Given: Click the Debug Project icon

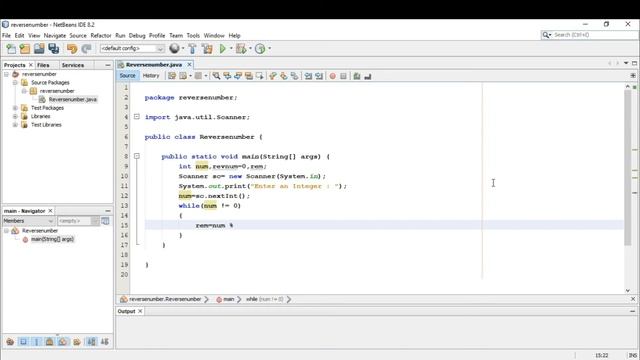Looking at the screenshot, I should (241, 49).
